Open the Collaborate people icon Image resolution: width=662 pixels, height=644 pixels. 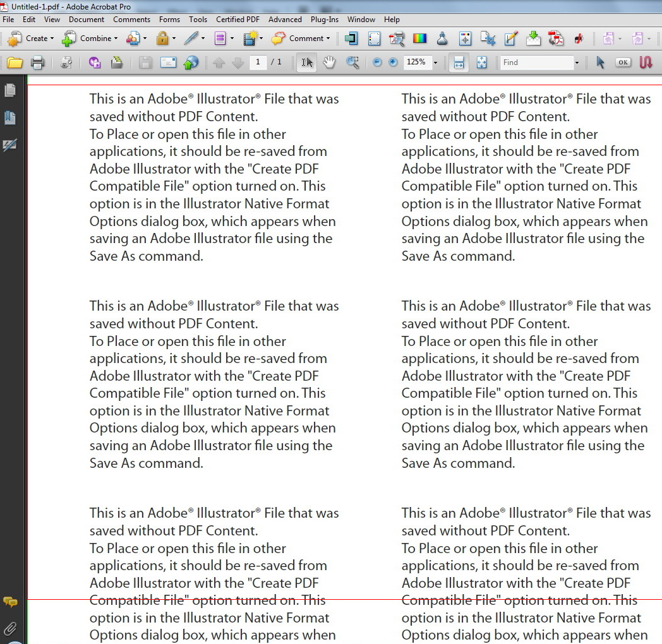tap(133, 39)
